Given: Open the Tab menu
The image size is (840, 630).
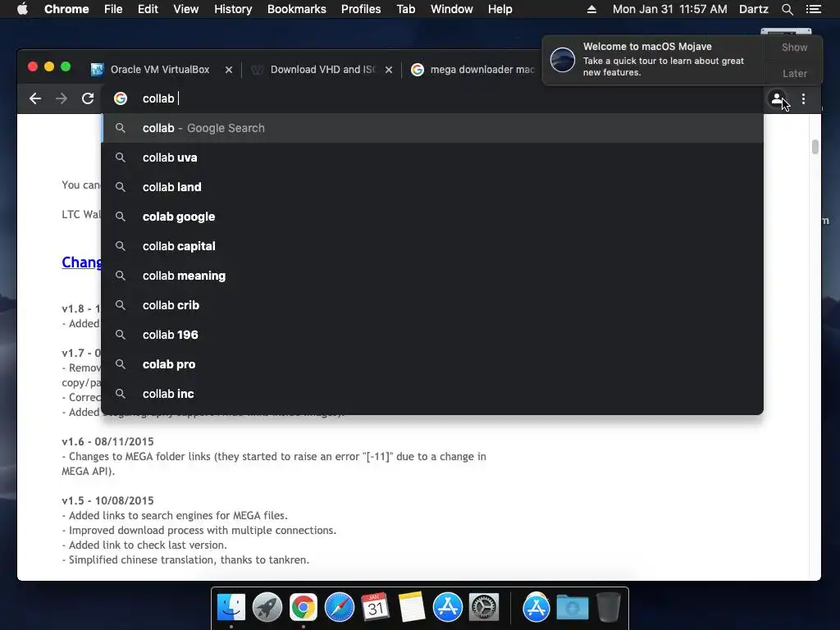Looking at the screenshot, I should pyautogui.click(x=405, y=9).
